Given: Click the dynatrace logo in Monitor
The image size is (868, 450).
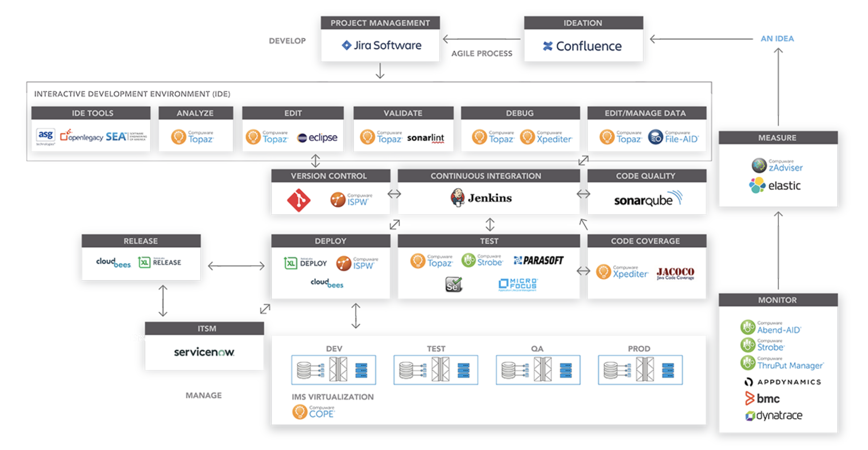Looking at the screenshot, I should (774, 415).
